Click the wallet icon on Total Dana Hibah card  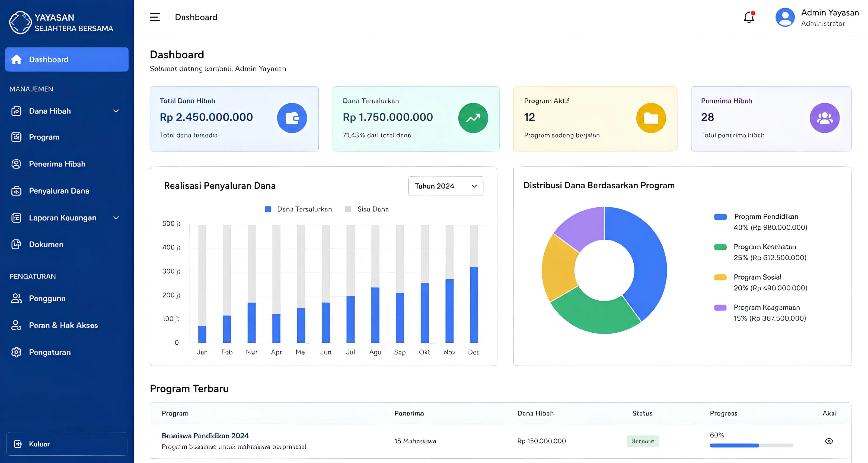point(292,118)
